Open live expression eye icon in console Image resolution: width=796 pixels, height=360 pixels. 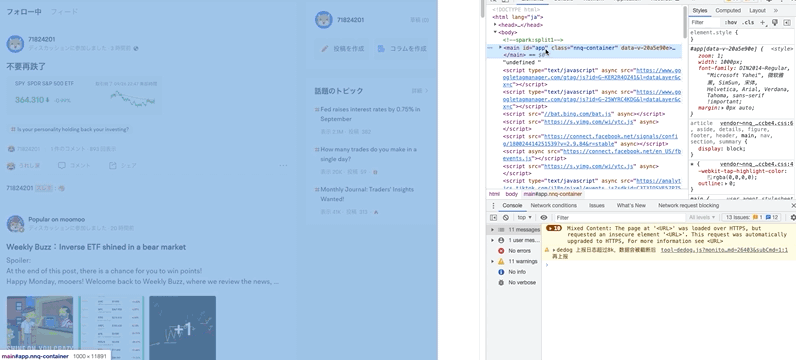(x=544, y=217)
